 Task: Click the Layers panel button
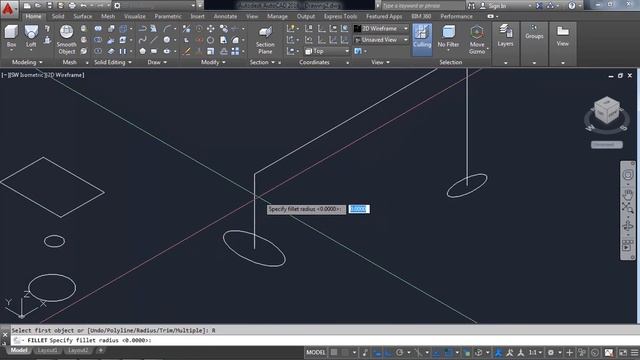pos(505,37)
